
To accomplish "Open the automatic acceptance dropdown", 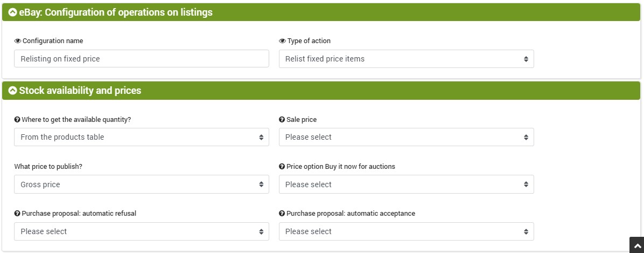I will (x=406, y=231).
